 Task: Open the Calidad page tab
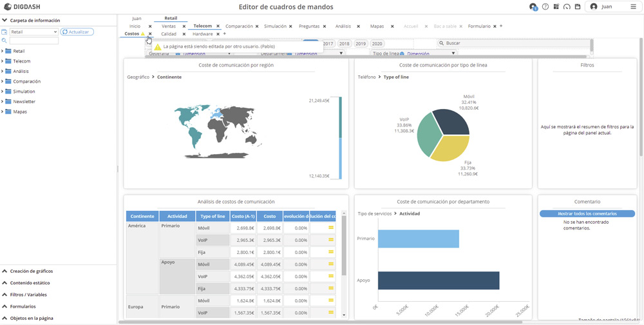(169, 34)
